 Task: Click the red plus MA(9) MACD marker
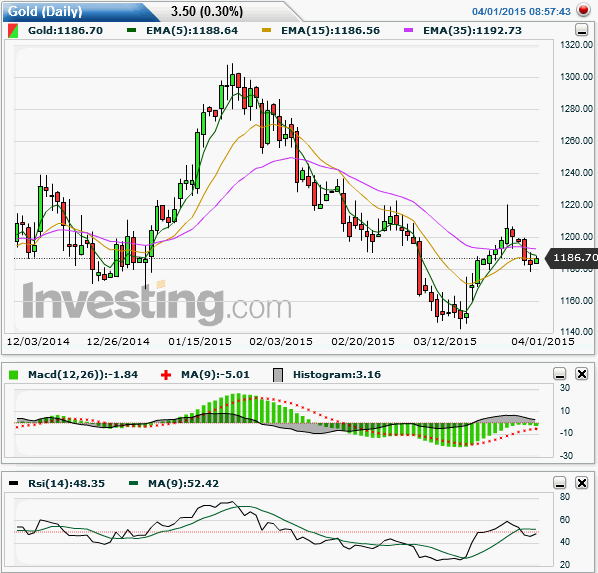(x=166, y=375)
